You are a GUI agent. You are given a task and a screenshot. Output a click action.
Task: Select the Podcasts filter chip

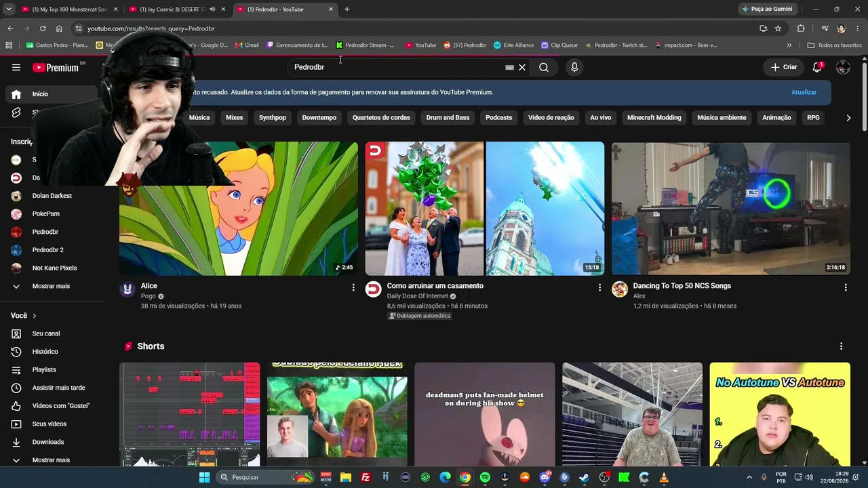coord(498,117)
